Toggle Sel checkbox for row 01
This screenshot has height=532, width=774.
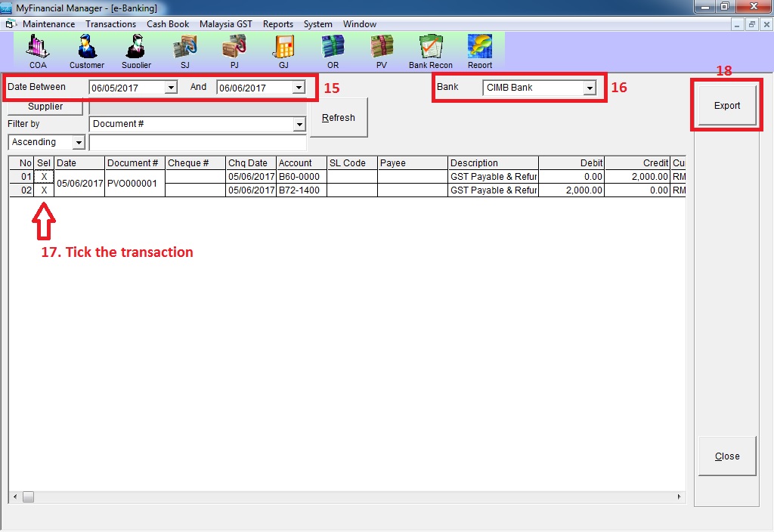tap(44, 177)
